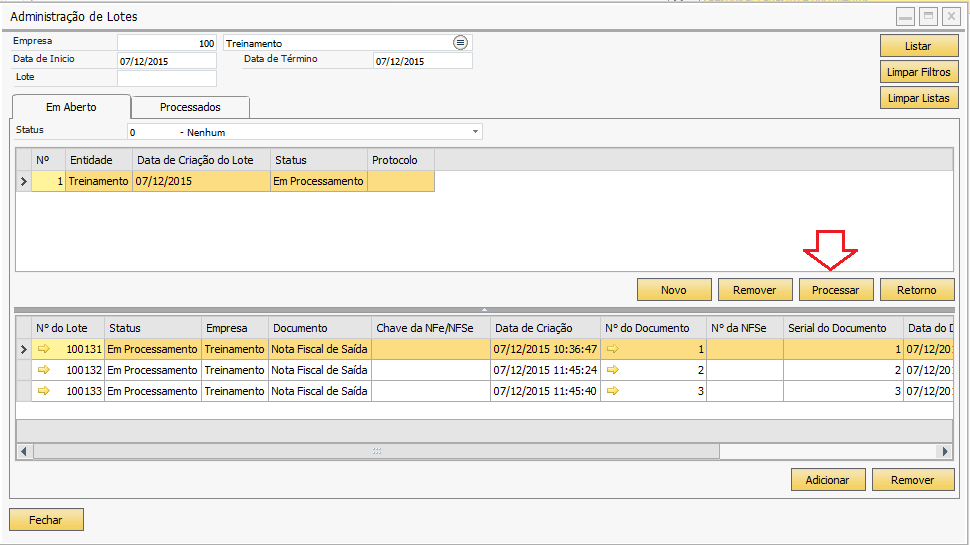Click Nº da NFSe column header
Viewport: 970px width, 545px height.
pos(745,328)
